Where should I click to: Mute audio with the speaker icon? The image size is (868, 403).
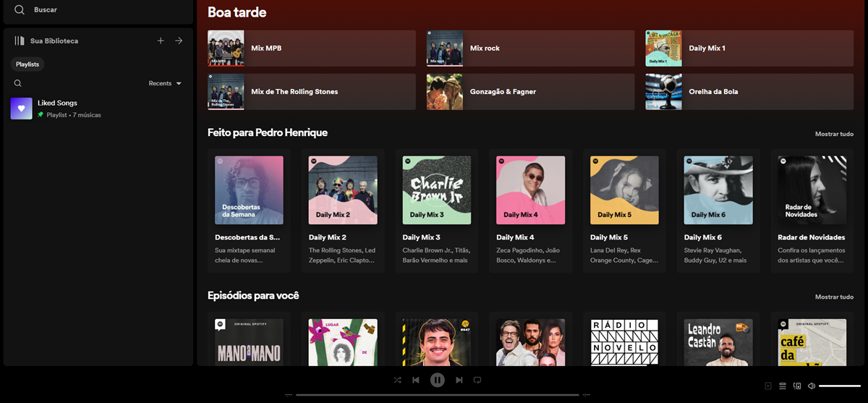click(812, 386)
